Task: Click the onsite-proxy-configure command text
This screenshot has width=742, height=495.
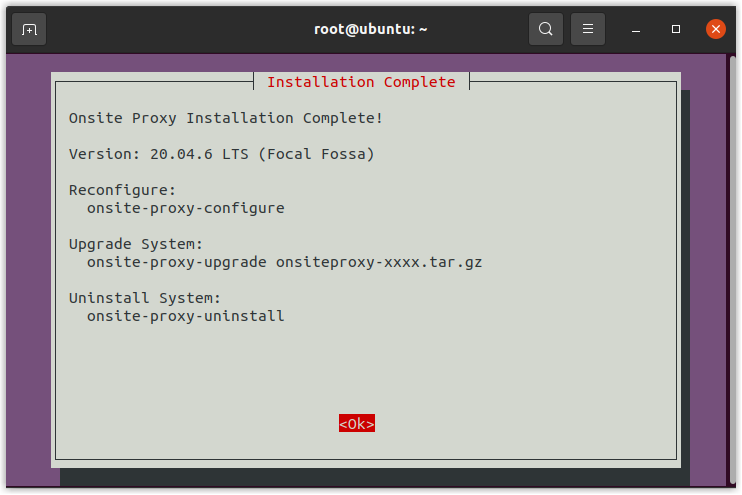Action: [185, 208]
